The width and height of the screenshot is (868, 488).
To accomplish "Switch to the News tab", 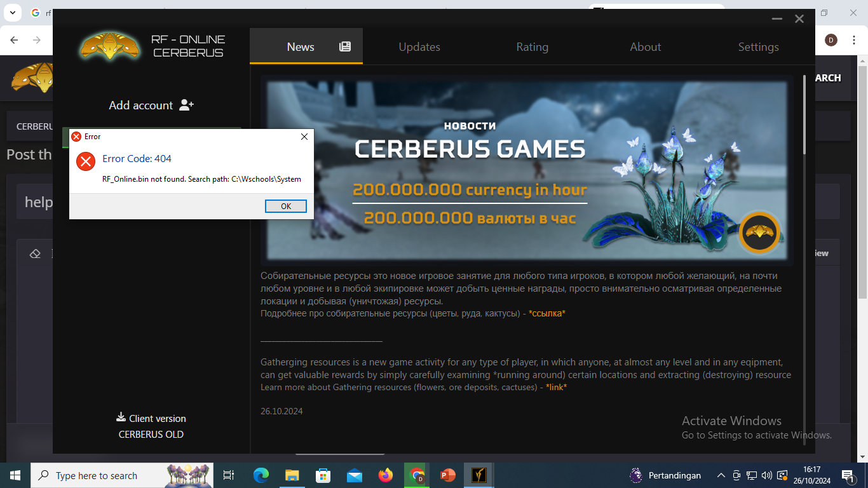I will click(306, 46).
